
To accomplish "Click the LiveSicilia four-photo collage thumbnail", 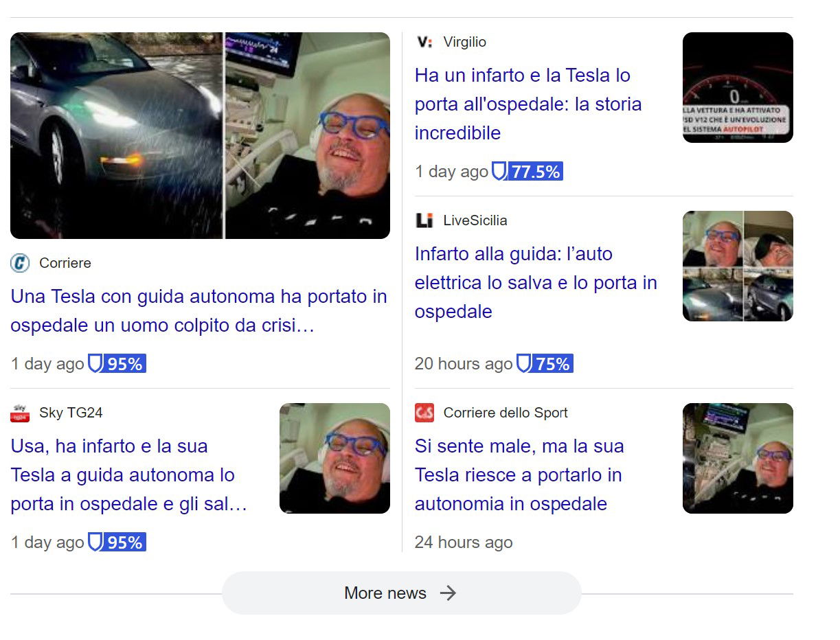I will click(x=738, y=266).
